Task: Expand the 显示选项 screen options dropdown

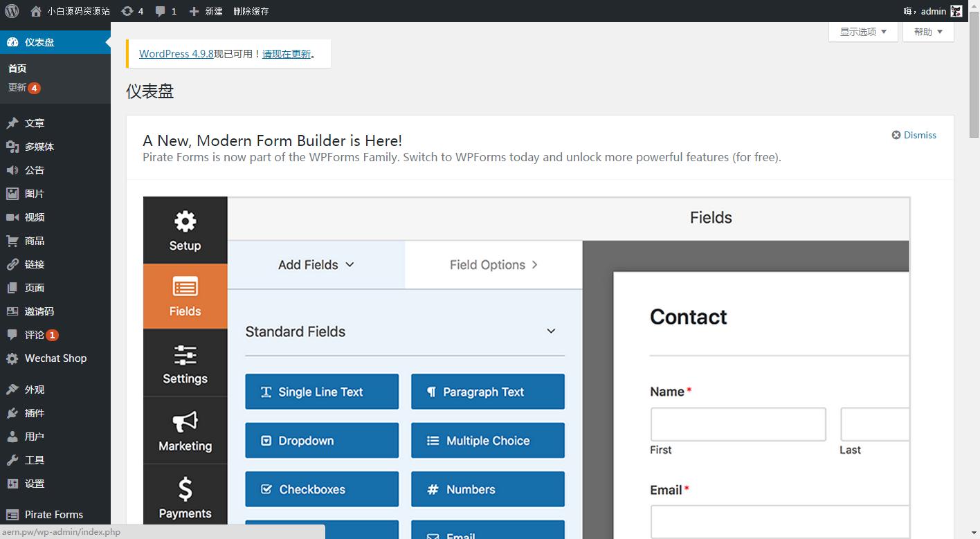Action: (862, 32)
